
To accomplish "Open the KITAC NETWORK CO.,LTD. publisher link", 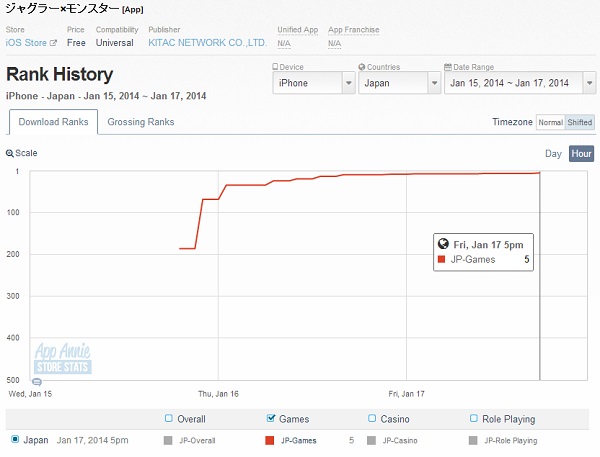I will (208, 42).
